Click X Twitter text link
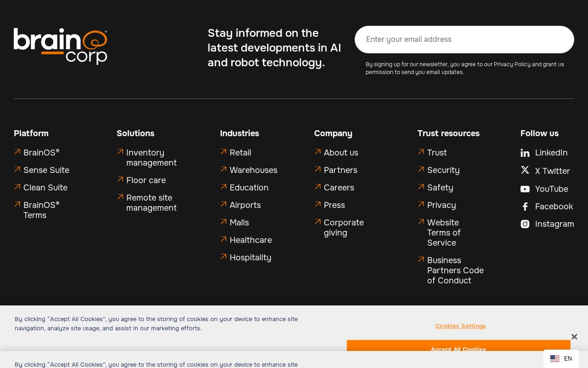This screenshot has width=588, height=368. coord(553,171)
